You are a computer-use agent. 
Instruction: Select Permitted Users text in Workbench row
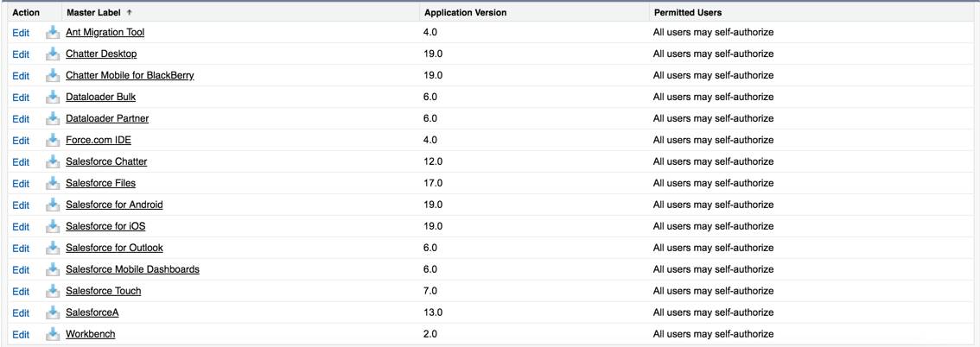(713, 334)
